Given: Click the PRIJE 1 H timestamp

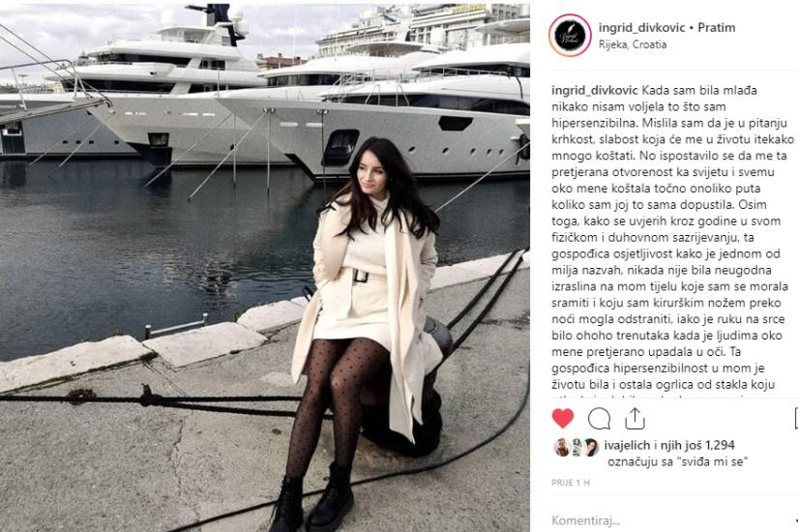Looking at the screenshot, I should click(571, 482).
